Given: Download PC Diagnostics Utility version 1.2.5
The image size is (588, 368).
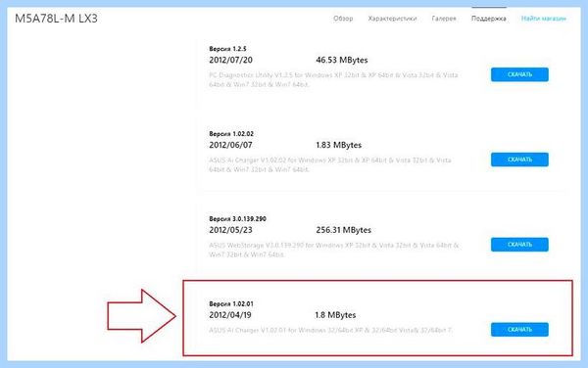Looking at the screenshot, I should click(x=519, y=74).
